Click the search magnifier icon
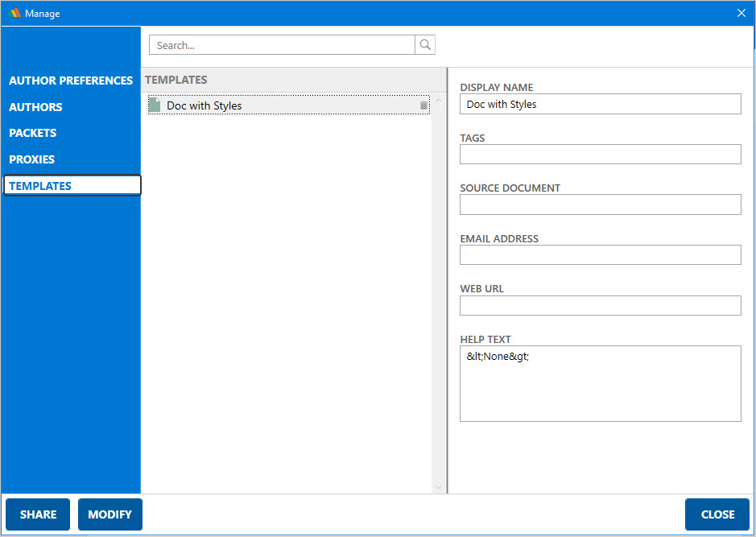The height and width of the screenshot is (537, 756). 425,45
